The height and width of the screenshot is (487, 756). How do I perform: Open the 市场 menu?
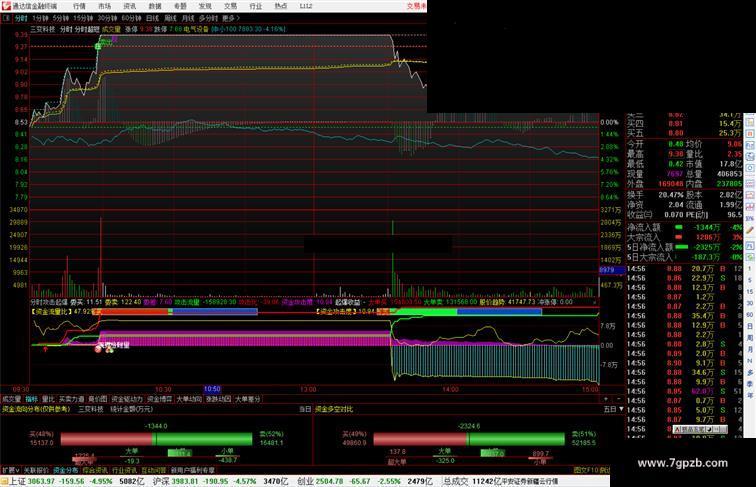pyautogui.click(x=104, y=6)
